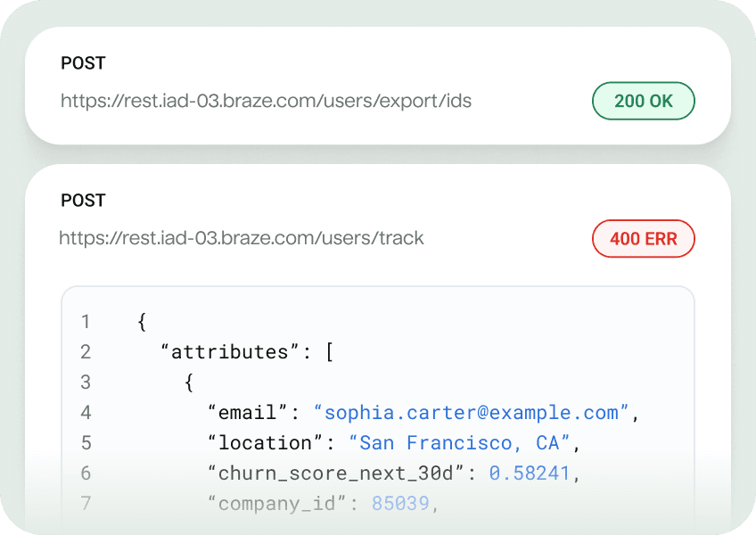Select the 85039 company ID value

pyautogui.click(x=400, y=504)
